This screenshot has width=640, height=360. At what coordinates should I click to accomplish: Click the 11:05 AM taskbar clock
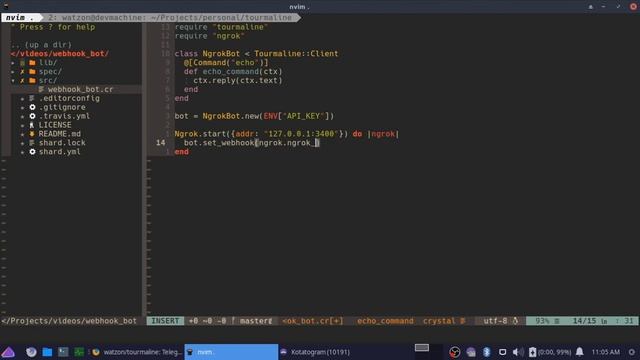(605, 352)
